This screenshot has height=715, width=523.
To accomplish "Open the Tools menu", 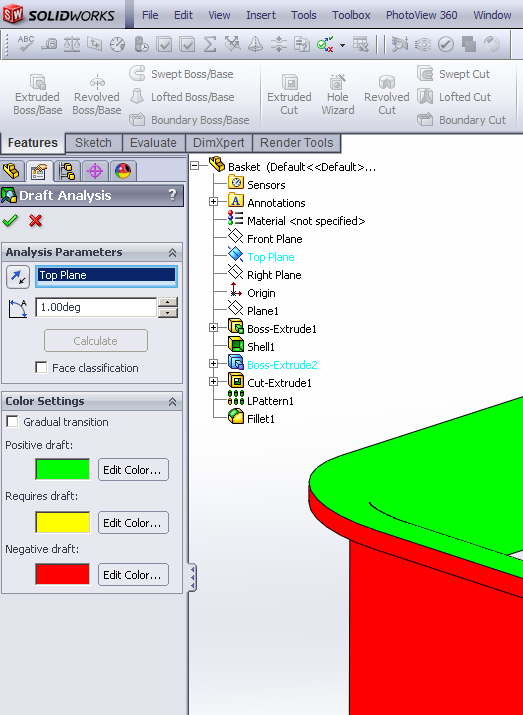I will [304, 15].
